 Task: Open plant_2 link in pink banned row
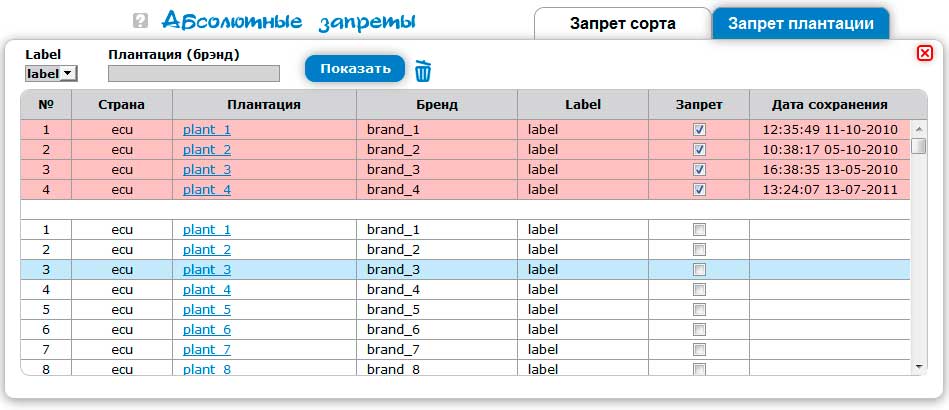207,149
